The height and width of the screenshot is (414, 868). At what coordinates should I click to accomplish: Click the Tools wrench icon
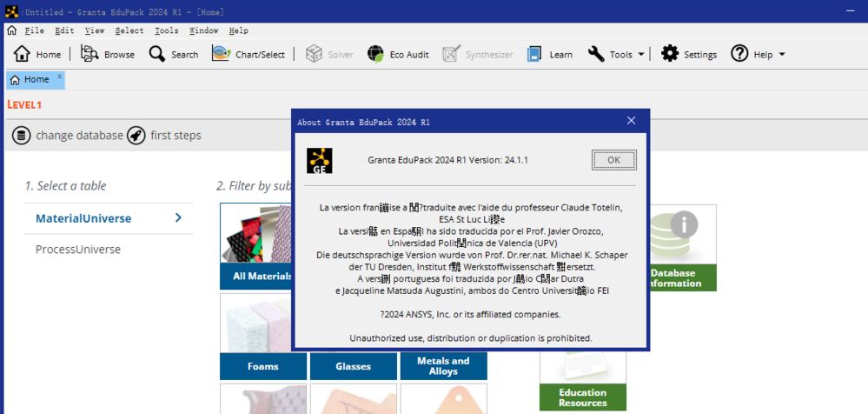coord(596,54)
